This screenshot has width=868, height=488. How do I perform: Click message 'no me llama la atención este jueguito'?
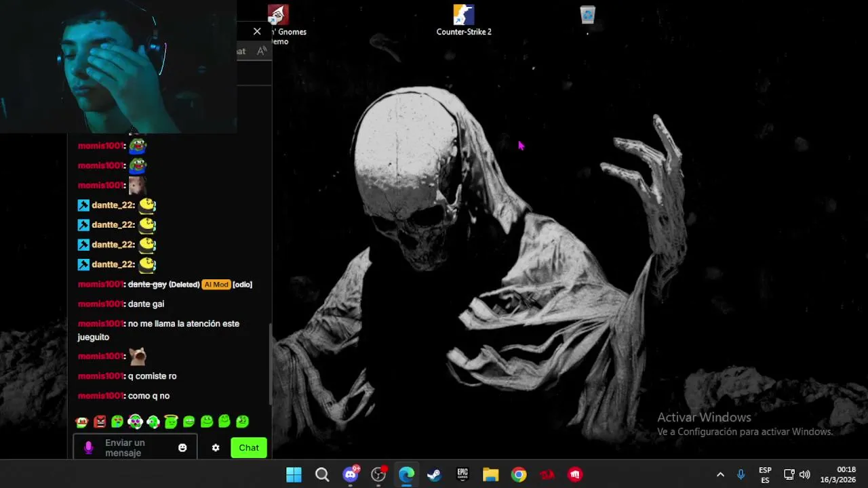tap(159, 331)
